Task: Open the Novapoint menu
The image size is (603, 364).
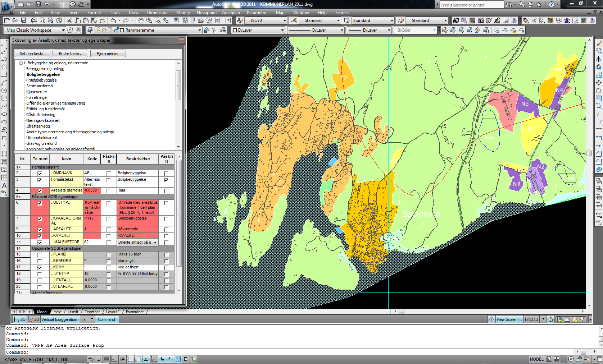Action: [x=207, y=13]
